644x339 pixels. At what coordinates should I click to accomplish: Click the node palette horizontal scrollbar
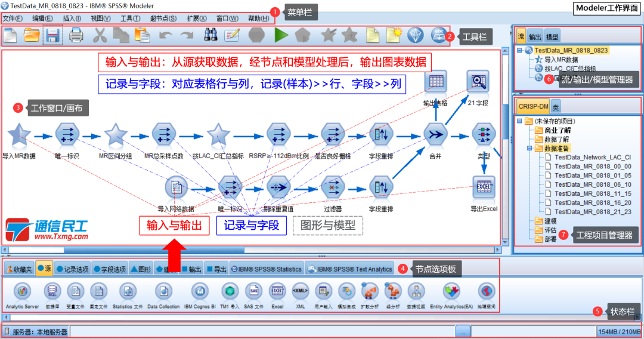320,317
